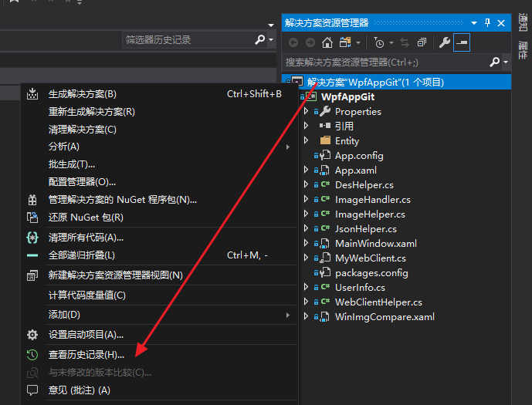
Task: Select WebClientHelper.cs file
Action: click(x=378, y=302)
